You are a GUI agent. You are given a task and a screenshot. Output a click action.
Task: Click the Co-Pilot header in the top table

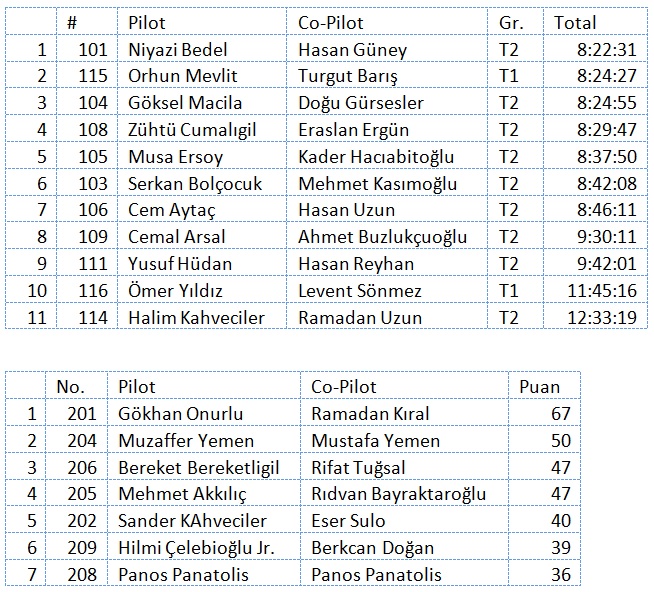pos(331,22)
